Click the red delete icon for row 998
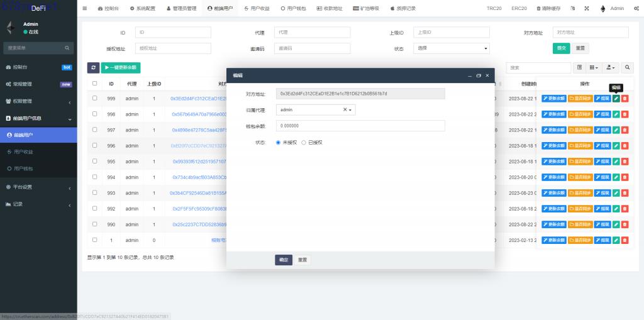Image resolution: width=644 pixels, height=320 pixels. (625, 114)
